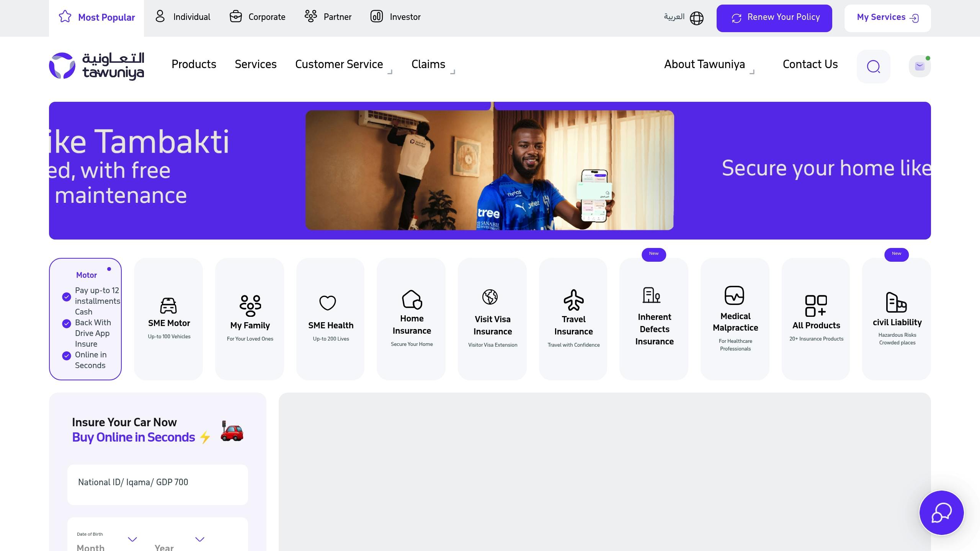Switch to the Corporate tab

(x=257, y=17)
